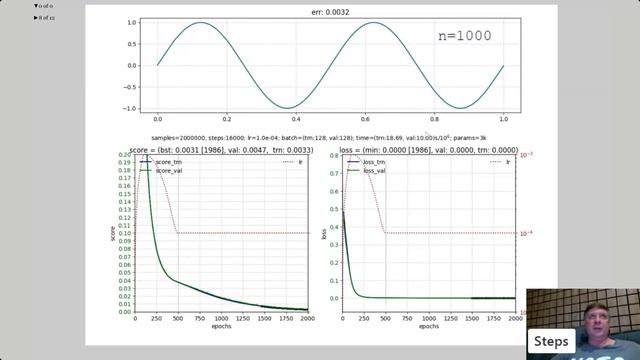Viewport: 640px width, 360px height.
Task: Click loss_trn legend entry in loss plot
Action: tap(366, 162)
